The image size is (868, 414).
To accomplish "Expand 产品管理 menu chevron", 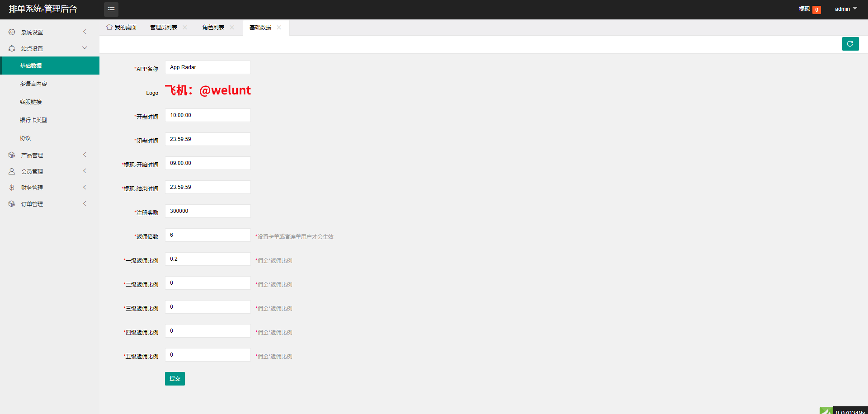I will point(85,155).
